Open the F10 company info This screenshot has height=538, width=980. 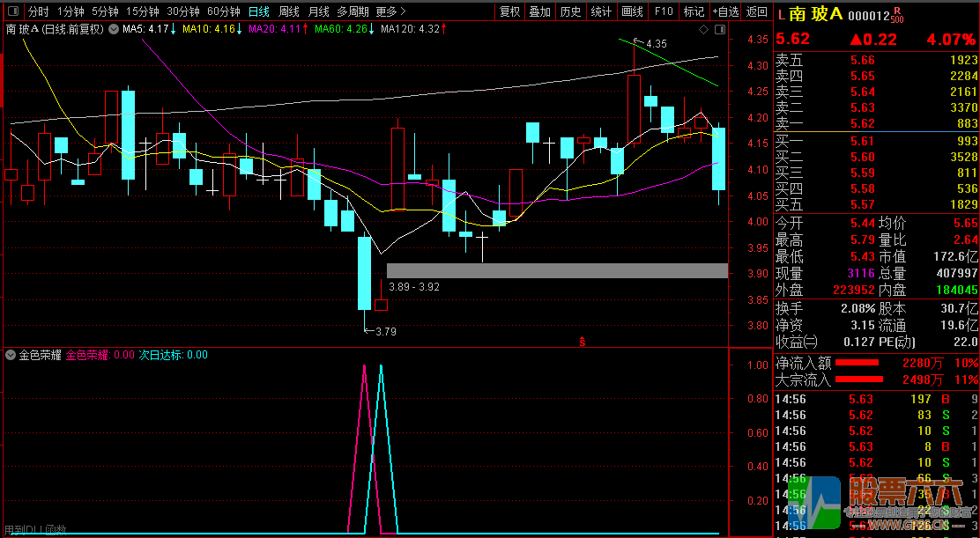pos(664,12)
